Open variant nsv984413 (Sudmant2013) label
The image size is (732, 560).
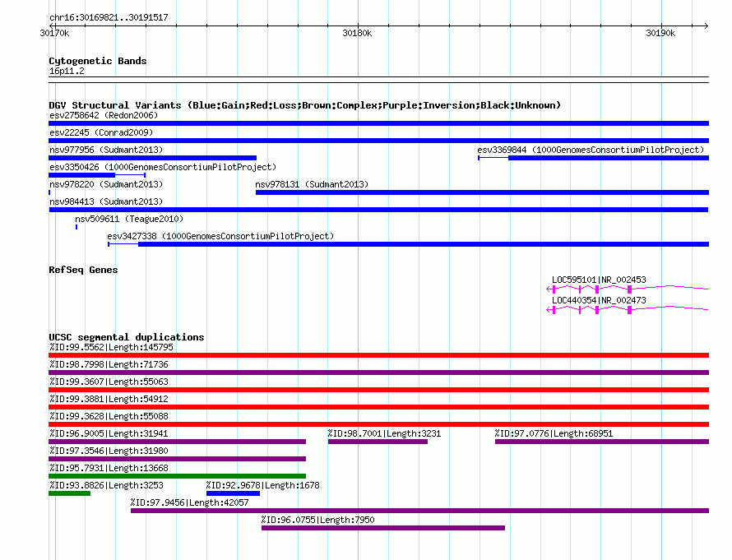106,201
